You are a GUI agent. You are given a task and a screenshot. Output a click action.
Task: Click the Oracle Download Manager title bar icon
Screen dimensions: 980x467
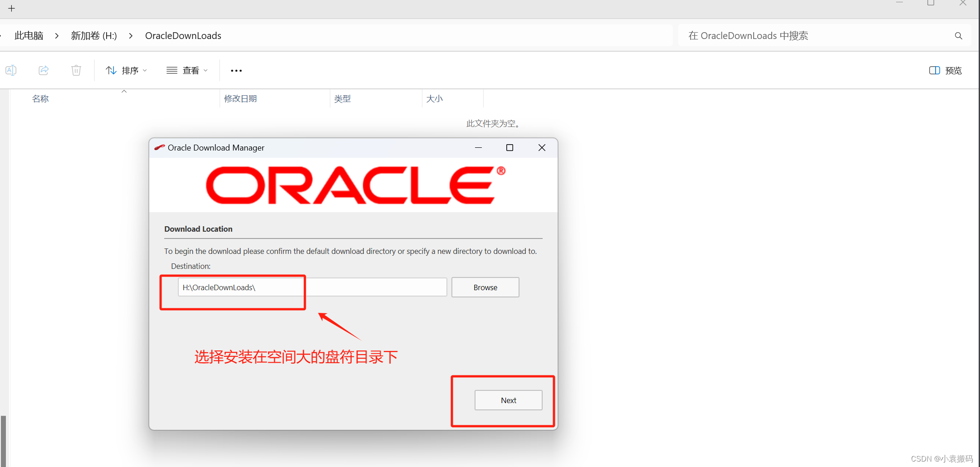[159, 147]
